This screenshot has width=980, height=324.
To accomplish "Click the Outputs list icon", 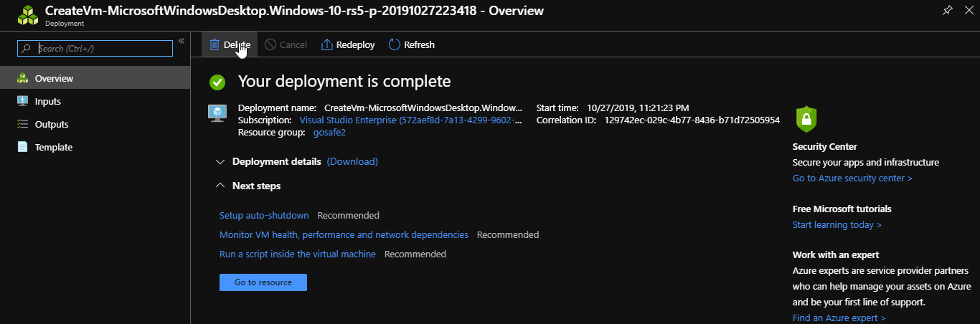I will [22, 124].
